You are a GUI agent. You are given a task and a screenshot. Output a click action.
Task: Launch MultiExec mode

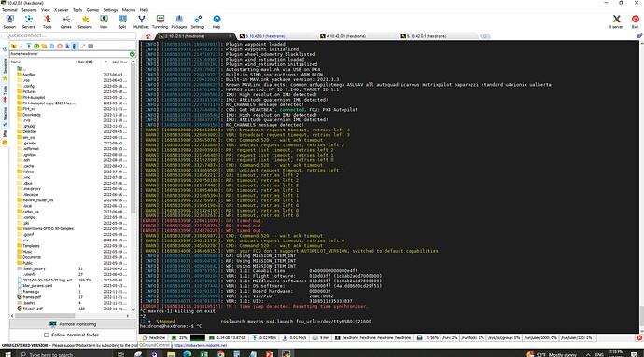coord(141,21)
